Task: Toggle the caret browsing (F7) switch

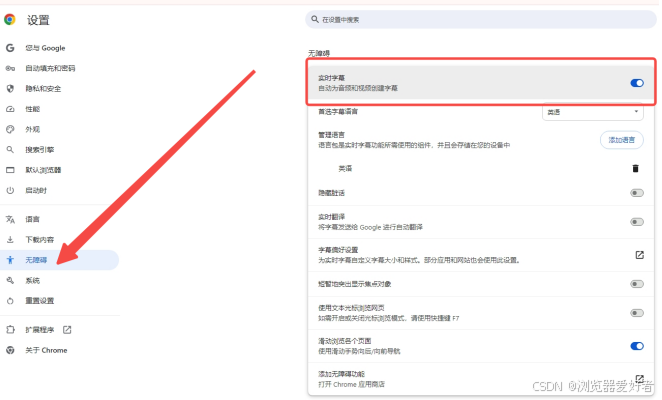Action: tap(637, 313)
